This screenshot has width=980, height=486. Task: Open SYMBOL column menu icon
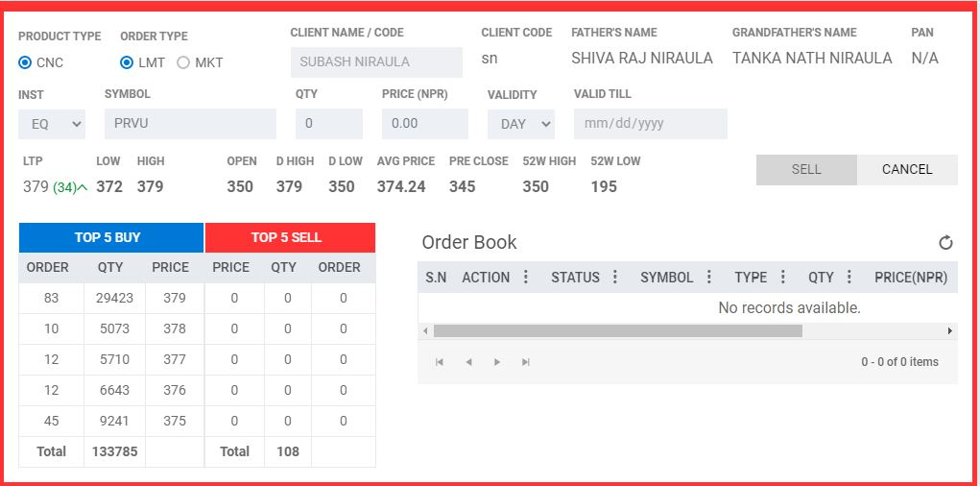(x=709, y=278)
